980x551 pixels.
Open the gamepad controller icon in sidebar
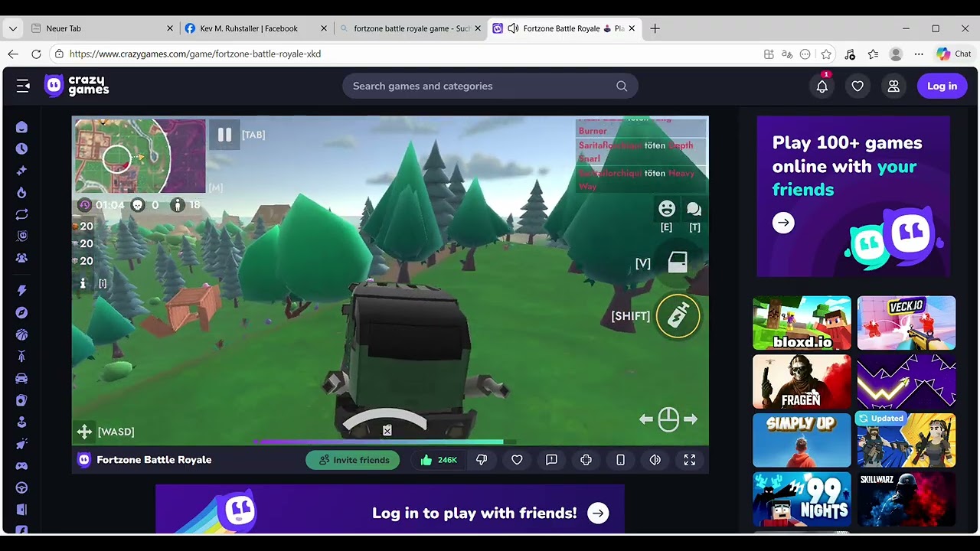pyautogui.click(x=21, y=466)
